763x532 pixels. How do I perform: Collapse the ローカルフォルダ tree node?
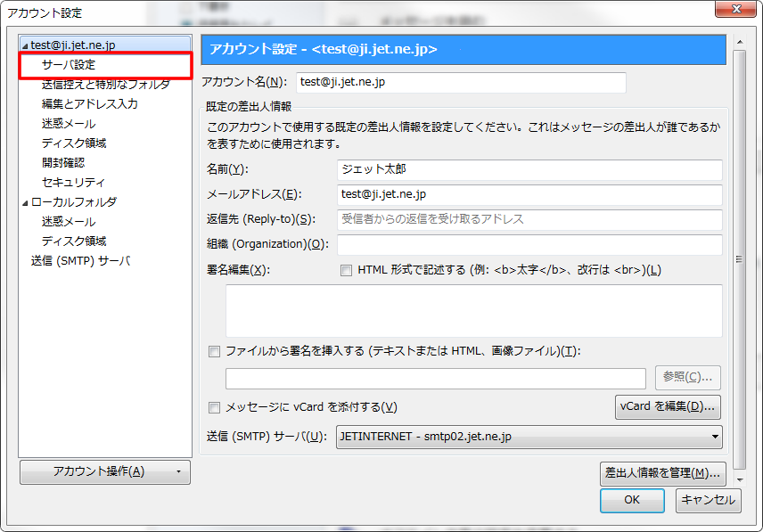point(25,202)
